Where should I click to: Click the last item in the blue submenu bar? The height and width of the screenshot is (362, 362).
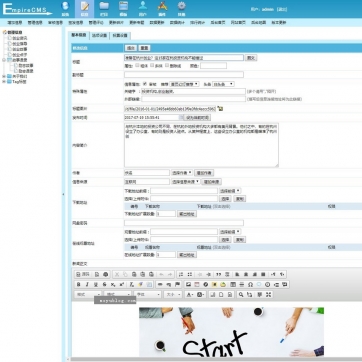pos(278,23)
